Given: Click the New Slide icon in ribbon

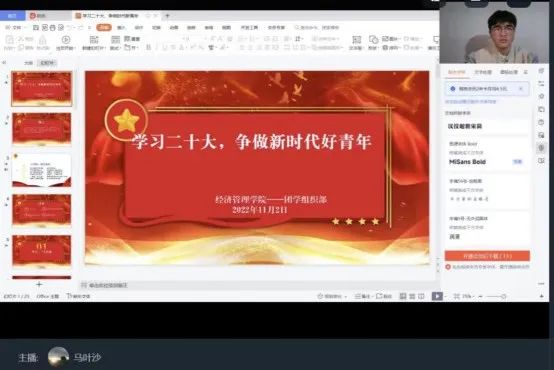Looking at the screenshot, I should (94, 40).
